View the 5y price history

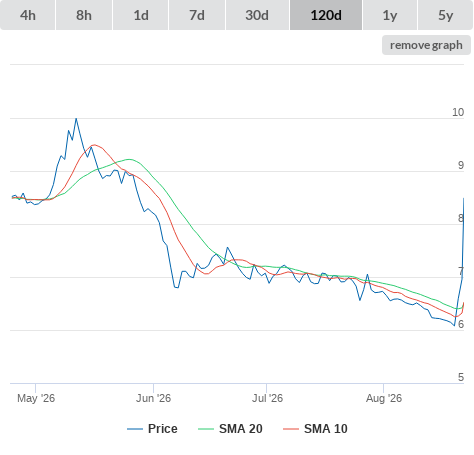(x=445, y=15)
